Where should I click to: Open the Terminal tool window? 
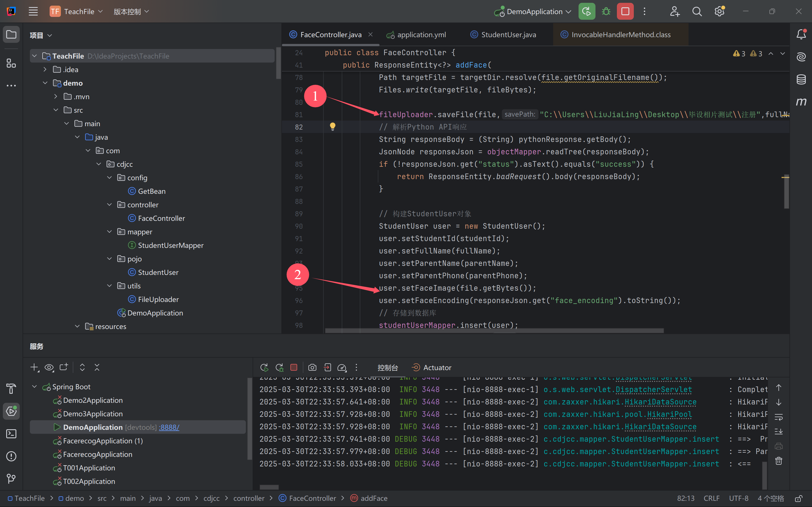(x=11, y=433)
